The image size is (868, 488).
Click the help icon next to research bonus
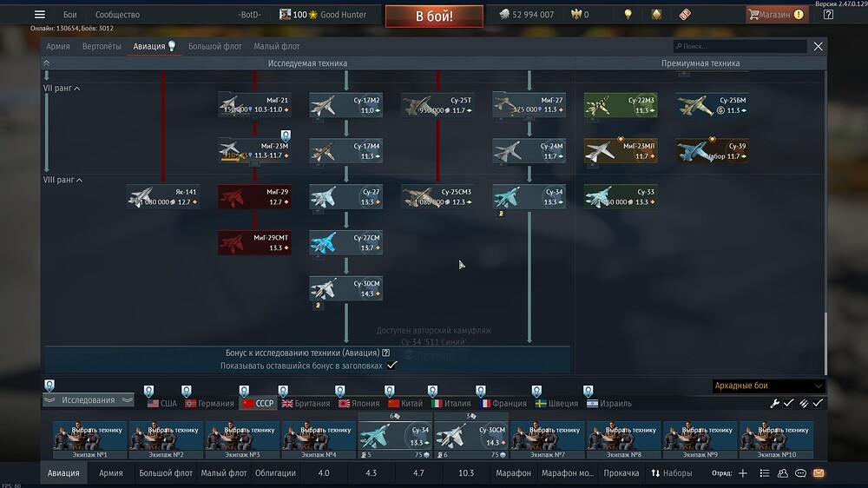coord(386,353)
